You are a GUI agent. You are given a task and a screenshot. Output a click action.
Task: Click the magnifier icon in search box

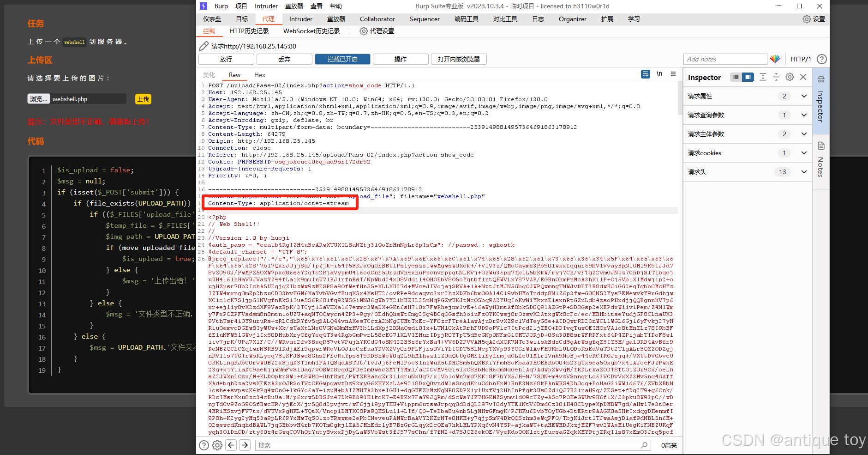click(x=644, y=445)
